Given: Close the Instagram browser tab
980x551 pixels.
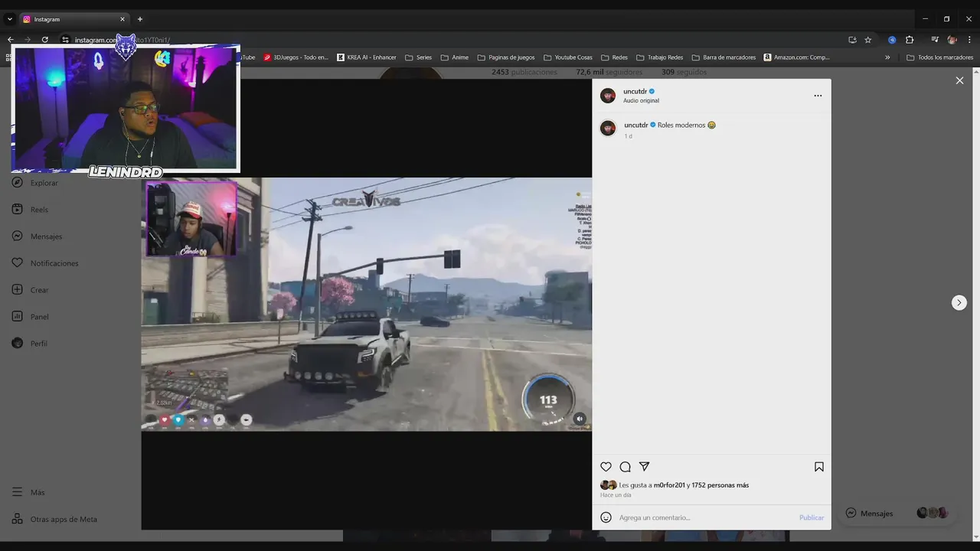Looking at the screenshot, I should (122, 19).
